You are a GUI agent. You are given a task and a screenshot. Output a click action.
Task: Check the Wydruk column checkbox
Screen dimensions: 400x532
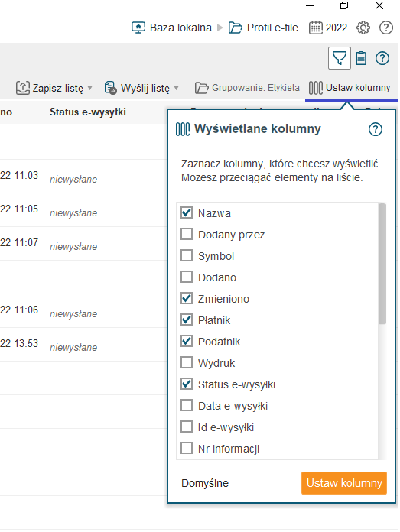(187, 362)
